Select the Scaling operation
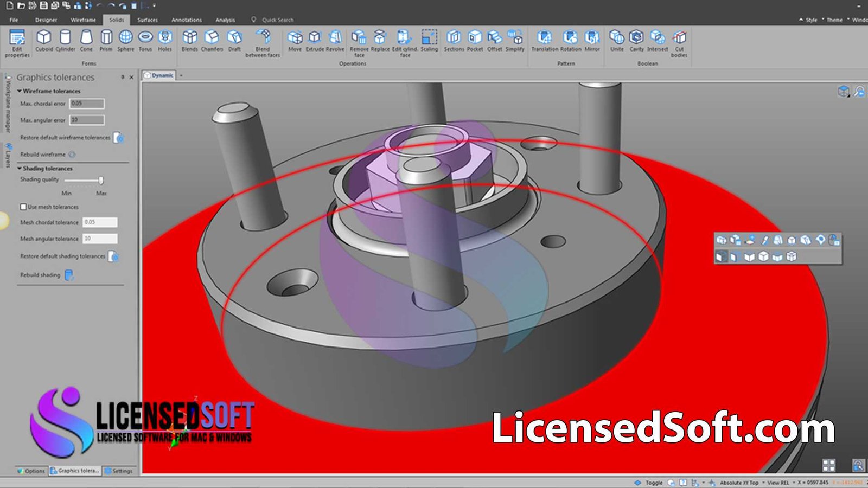Viewport: 868px width, 488px height. pyautogui.click(x=429, y=41)
